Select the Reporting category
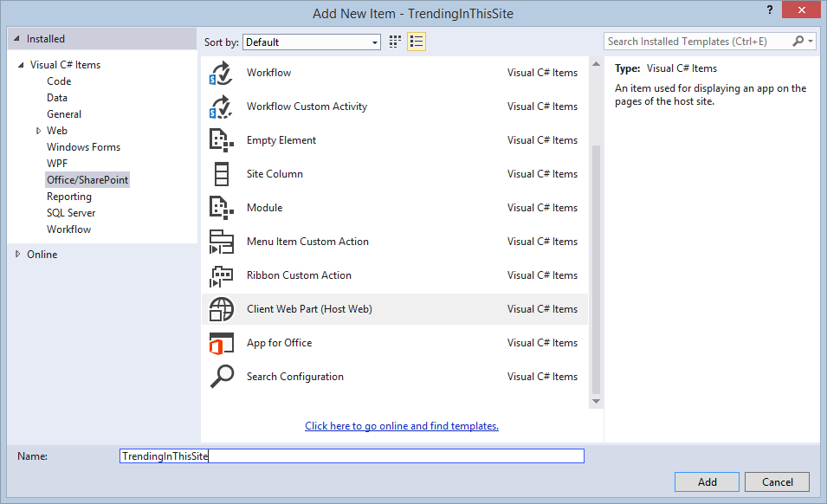The width and height of the screenshot is (827, 504). (69, 197)
